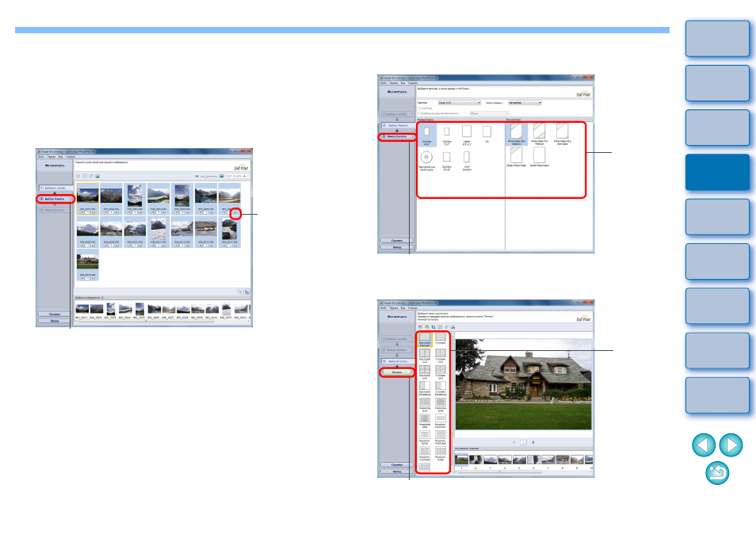Screen dimensions: 756x534
Task: Go to the next manual page arrow
Action: (731, 444)
